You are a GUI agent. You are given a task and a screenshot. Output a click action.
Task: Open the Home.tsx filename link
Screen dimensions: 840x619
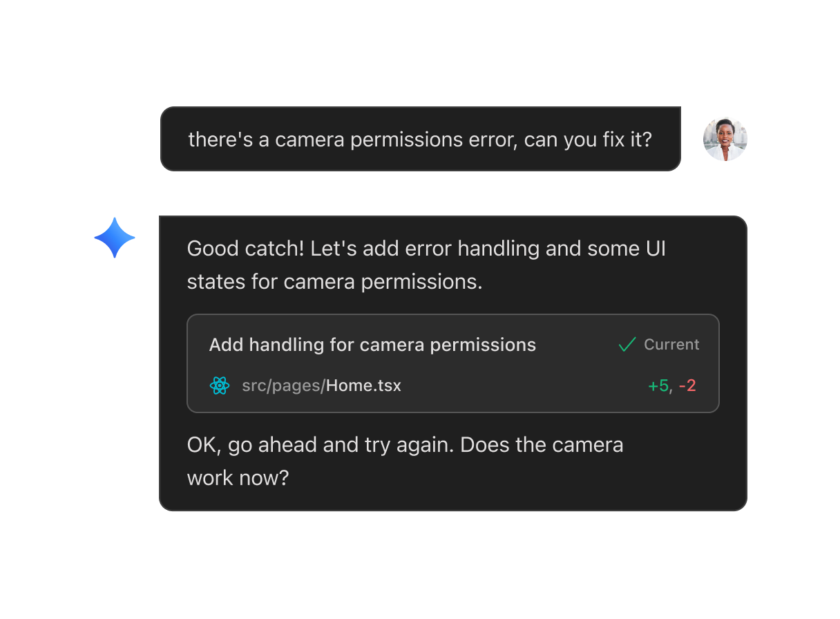363,385
